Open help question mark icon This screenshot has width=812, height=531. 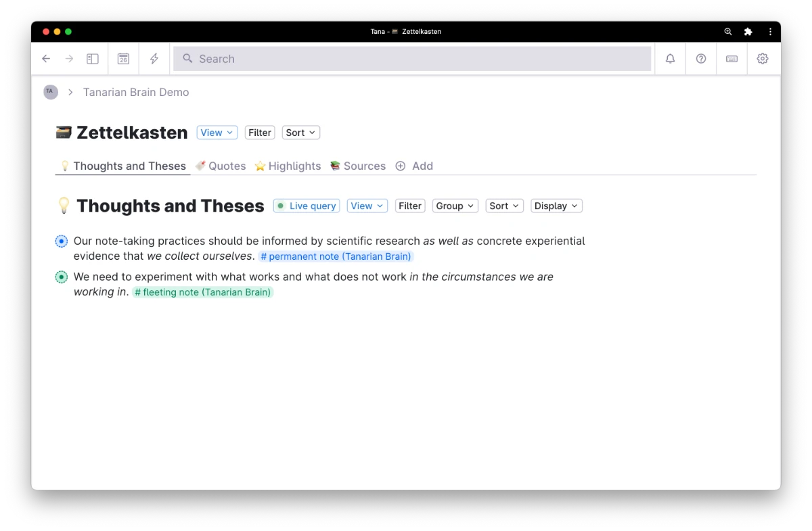coord(701,59)
